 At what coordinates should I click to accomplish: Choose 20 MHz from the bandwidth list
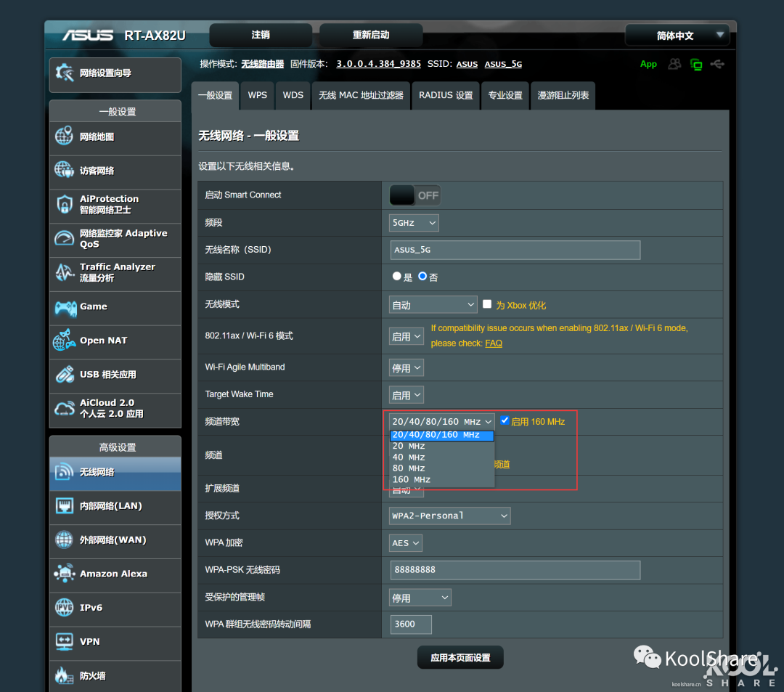(x=442, y=446)
